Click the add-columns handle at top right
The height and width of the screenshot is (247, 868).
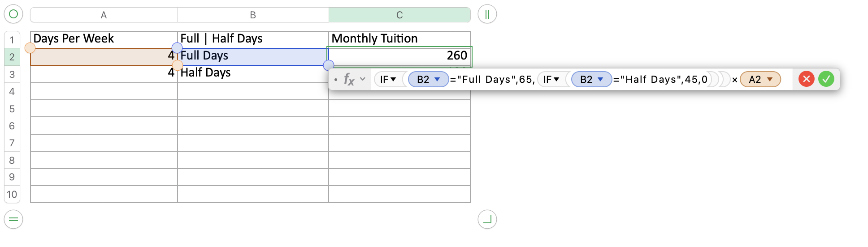pyautogui.click(x=487, y=14)
